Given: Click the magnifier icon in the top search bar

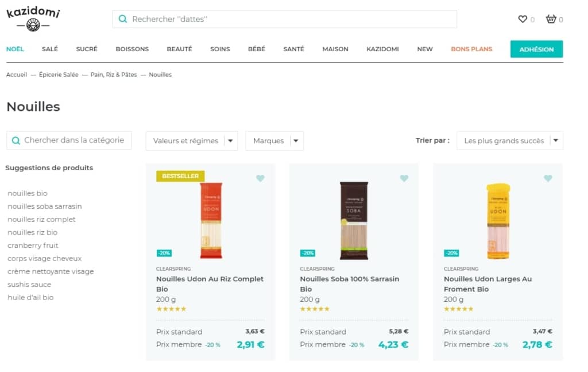Looking at the screenshot, I should 123,19.
